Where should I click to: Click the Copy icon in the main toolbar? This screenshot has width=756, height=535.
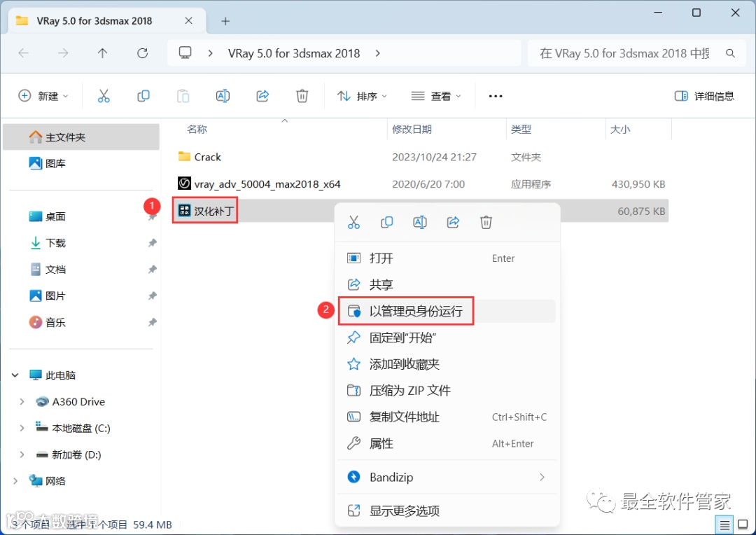(x=143, y=96)
